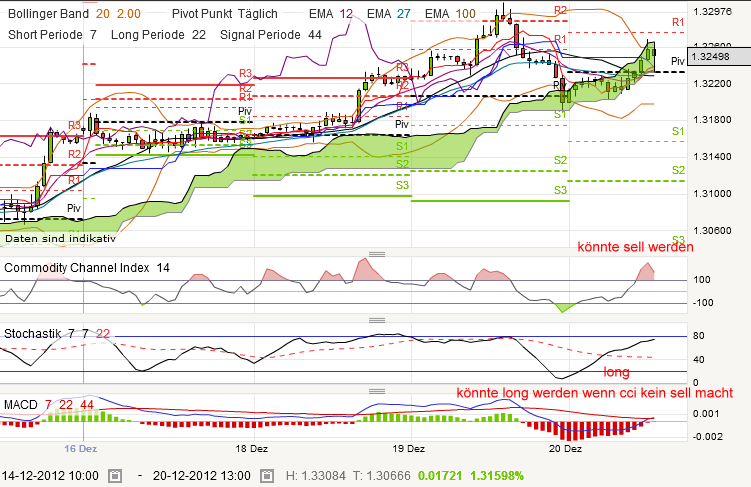Screen dimensions: 751x487
Task: Click the 16 Dez time axis marker
Action: coord(82,449)
